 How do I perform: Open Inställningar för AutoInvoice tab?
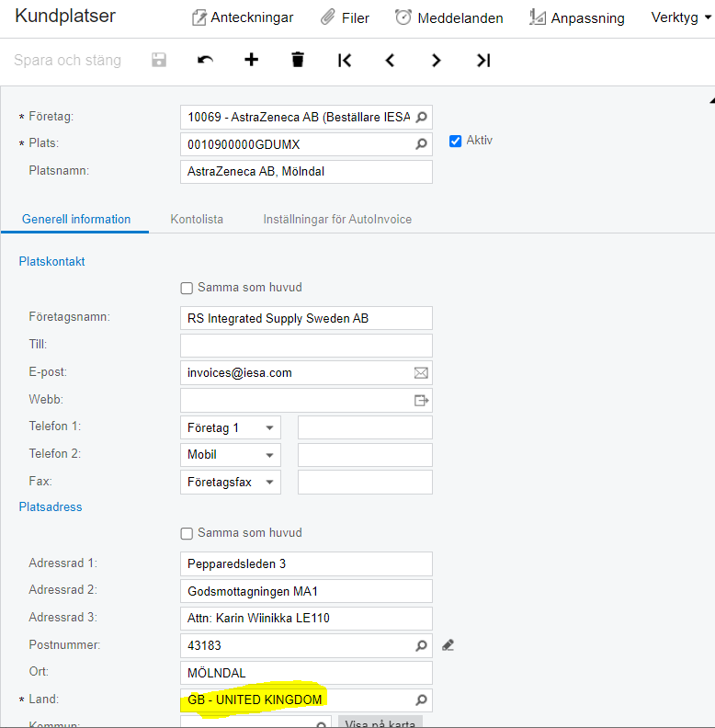[337, 219]
